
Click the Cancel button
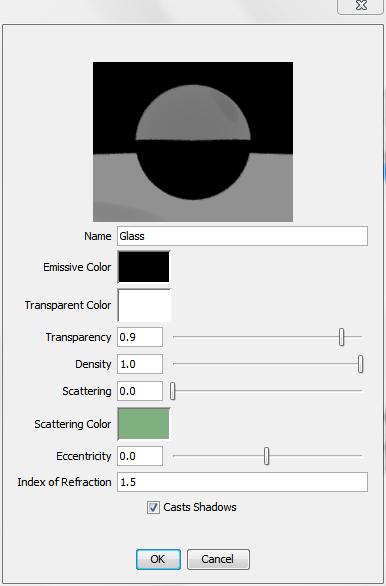point(218,559)
